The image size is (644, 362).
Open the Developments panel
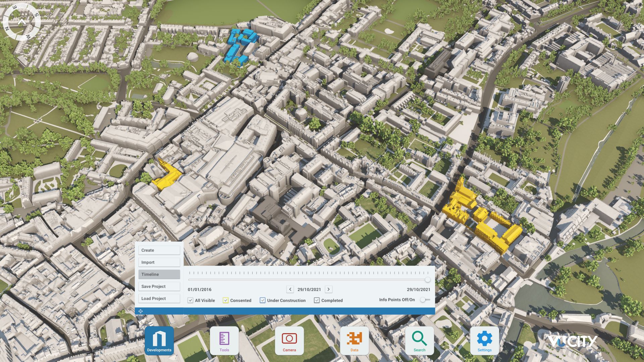coord(159,341)
